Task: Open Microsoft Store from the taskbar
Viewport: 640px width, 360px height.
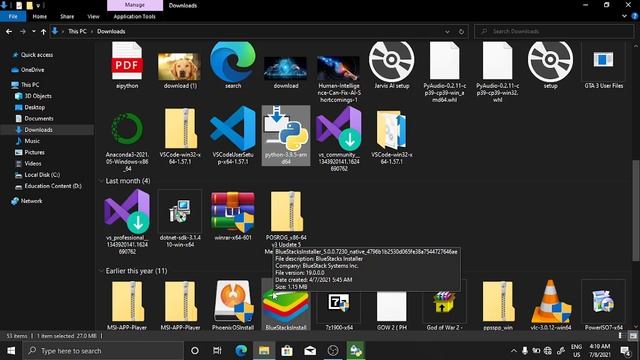Action: pyautogui.click(x=287, y=351)
